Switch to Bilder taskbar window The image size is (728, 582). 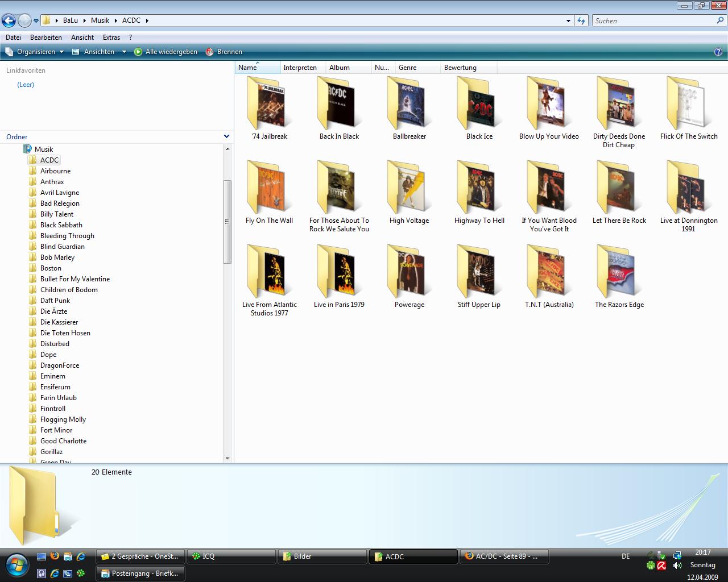(322, 556)
